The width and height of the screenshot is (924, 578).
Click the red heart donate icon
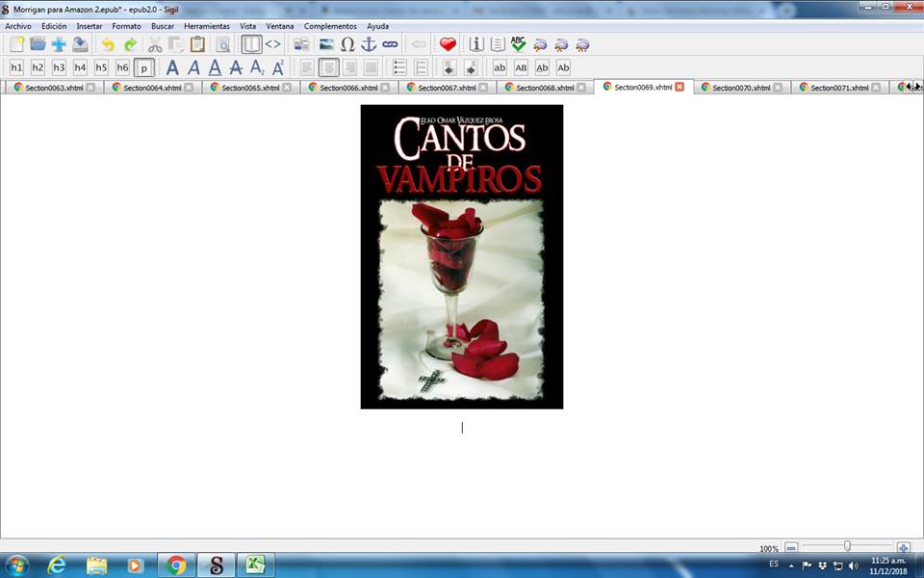tap(448, 44)
